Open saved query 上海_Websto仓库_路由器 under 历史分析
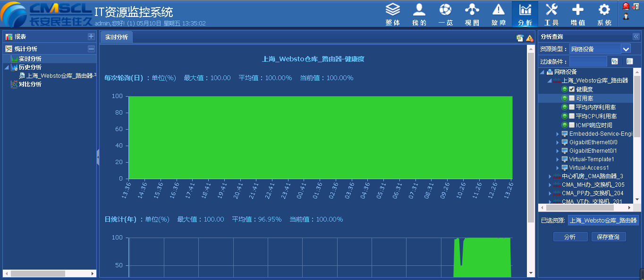 coord(61,76)
